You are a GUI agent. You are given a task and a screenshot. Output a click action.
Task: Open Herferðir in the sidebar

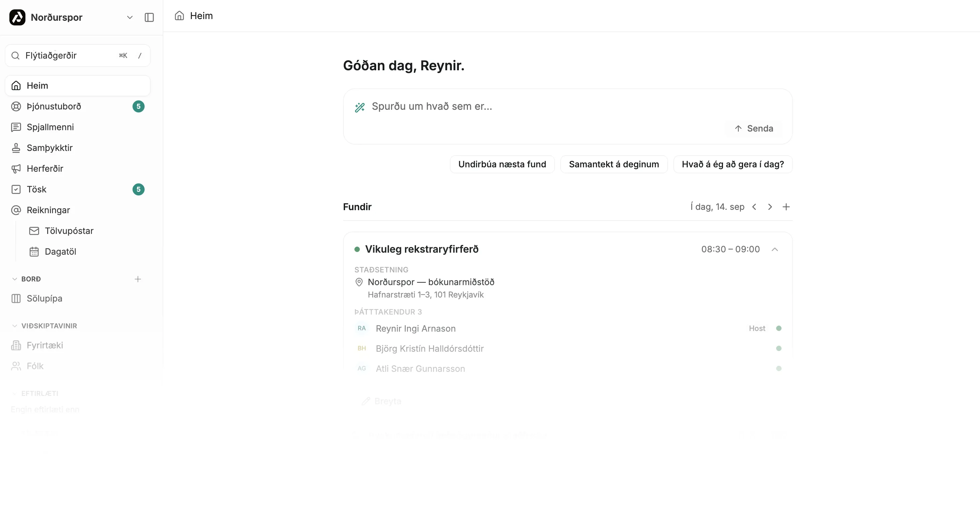(x=78, y=168)
